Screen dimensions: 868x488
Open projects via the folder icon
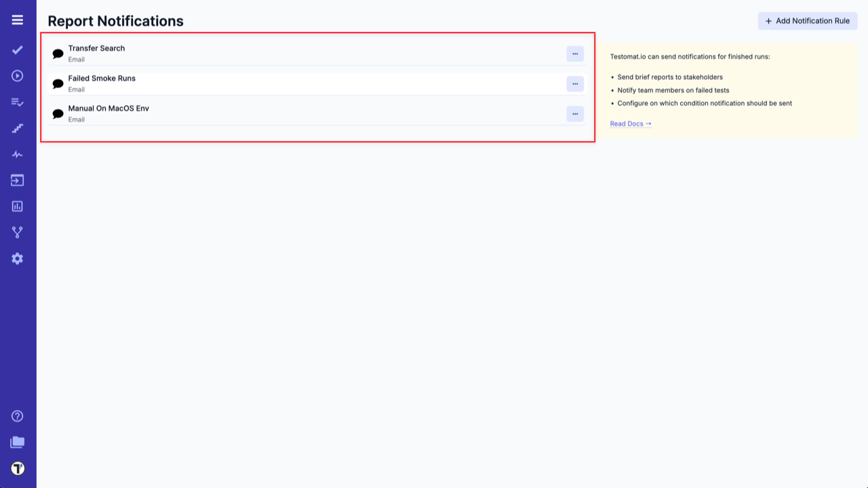(18, 441)
